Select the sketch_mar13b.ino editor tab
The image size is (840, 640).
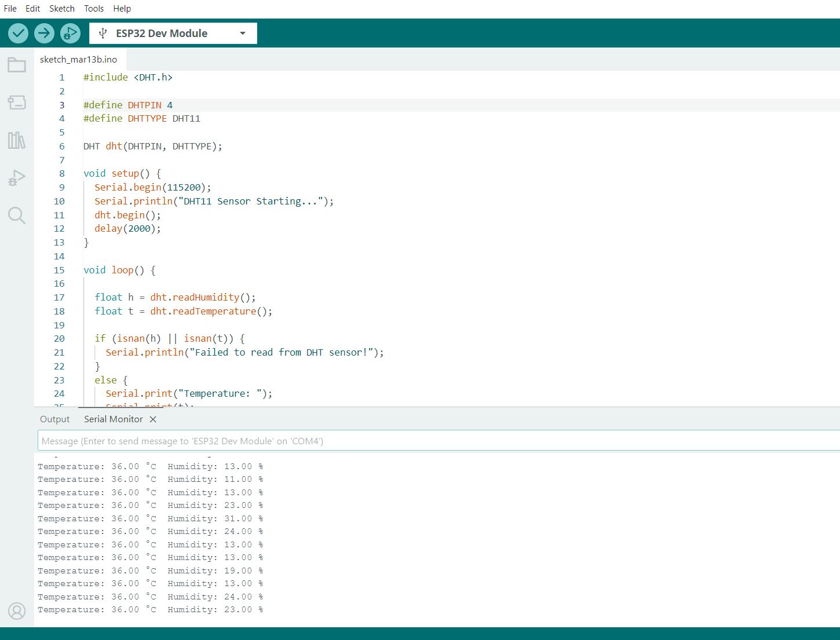coord(79,59)
